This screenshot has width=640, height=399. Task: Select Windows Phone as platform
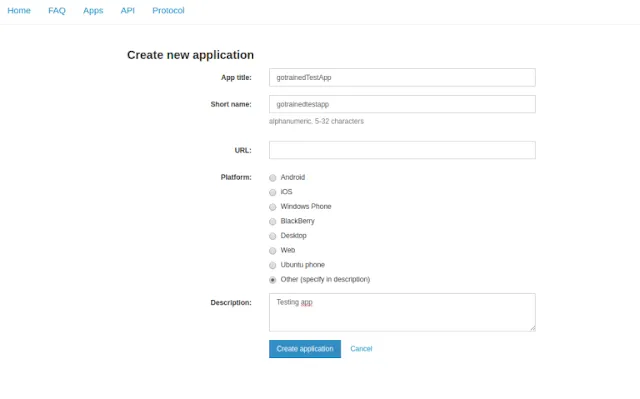tap(273, 207)
